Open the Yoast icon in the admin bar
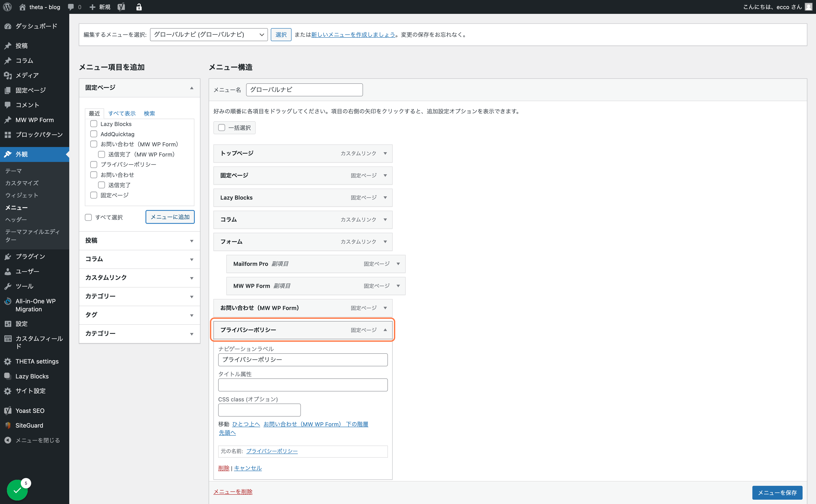816x504 pixels. pyautogui.click(x=121, y=7)
